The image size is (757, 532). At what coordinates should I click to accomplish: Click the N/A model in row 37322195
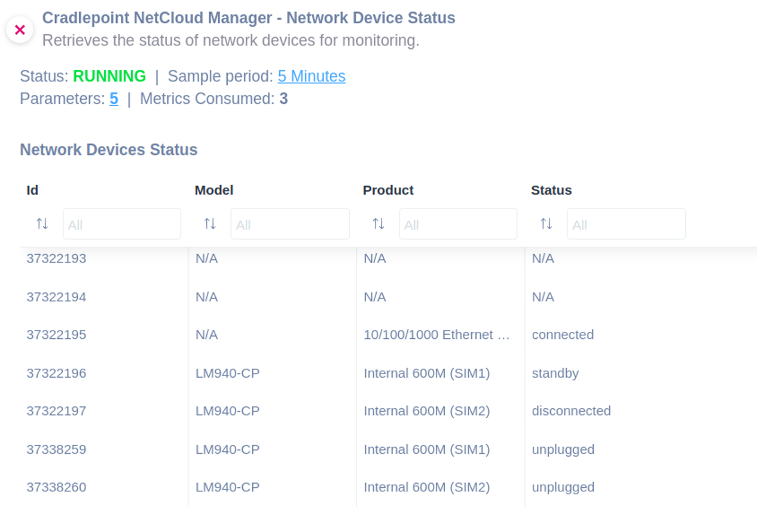(207, 335)
